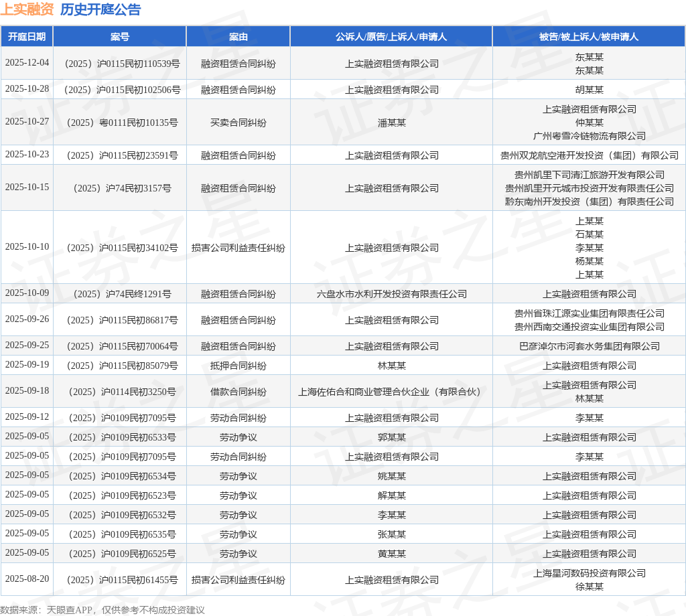This screenshot has width=686, height=616.
Task: Click cause 买卖合同纠纷
Action: 238,123
